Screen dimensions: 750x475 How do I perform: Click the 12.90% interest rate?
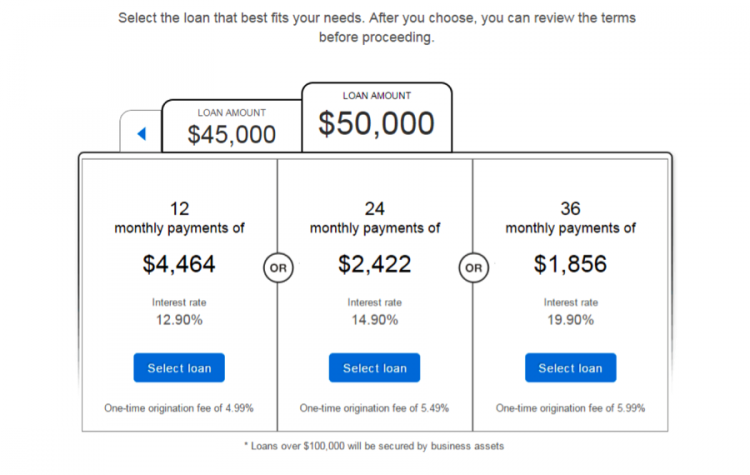(x=179, y=320)
